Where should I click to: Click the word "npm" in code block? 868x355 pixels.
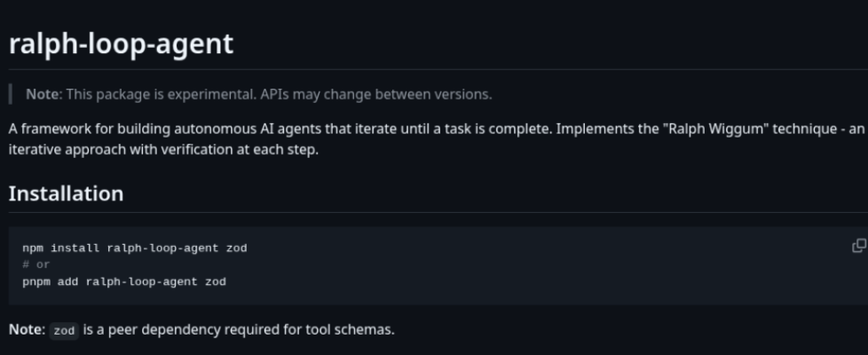[x=33, y=248]
